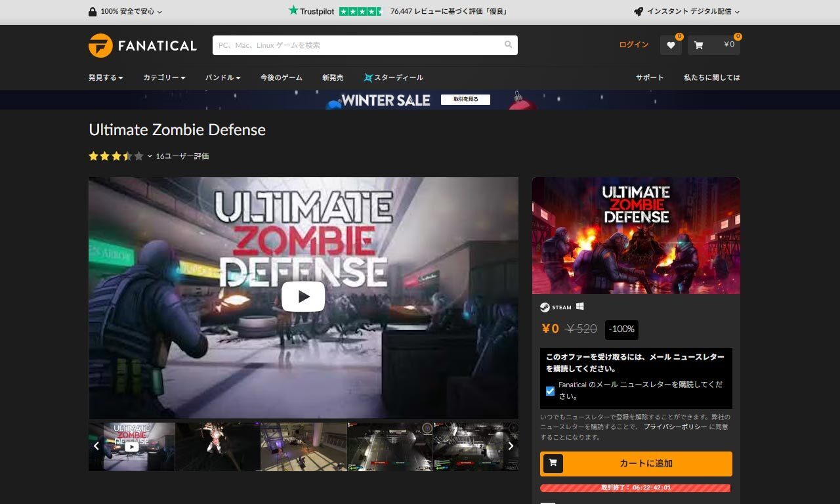Click the game cover art image
This screenshot has height=504, width=840.
pyautogui.click(x=636, y=236)
